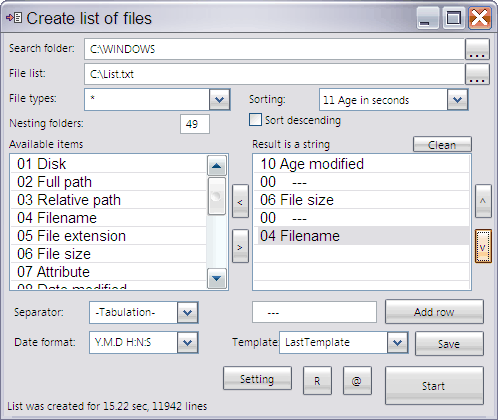
Task: Click the @ button
Action: (357, 381)
